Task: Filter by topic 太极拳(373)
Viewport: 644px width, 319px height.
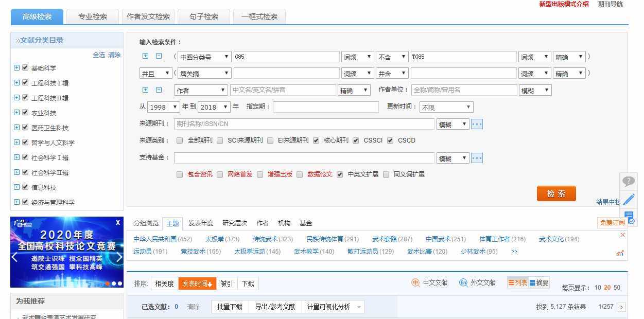Action: point(222,239)
